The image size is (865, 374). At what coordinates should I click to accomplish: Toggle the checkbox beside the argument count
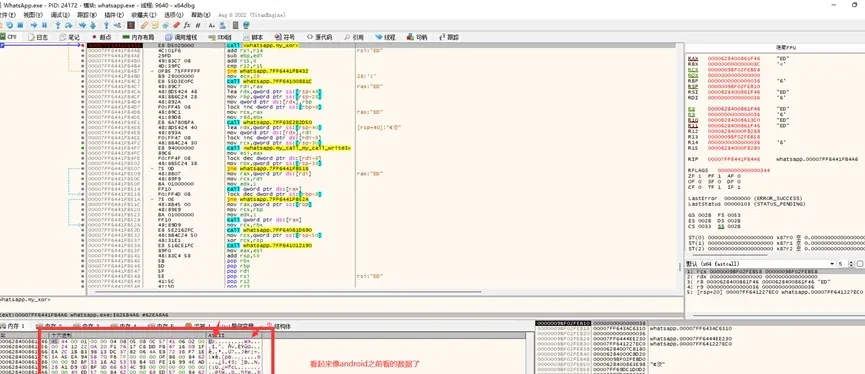tap(859, 264)
